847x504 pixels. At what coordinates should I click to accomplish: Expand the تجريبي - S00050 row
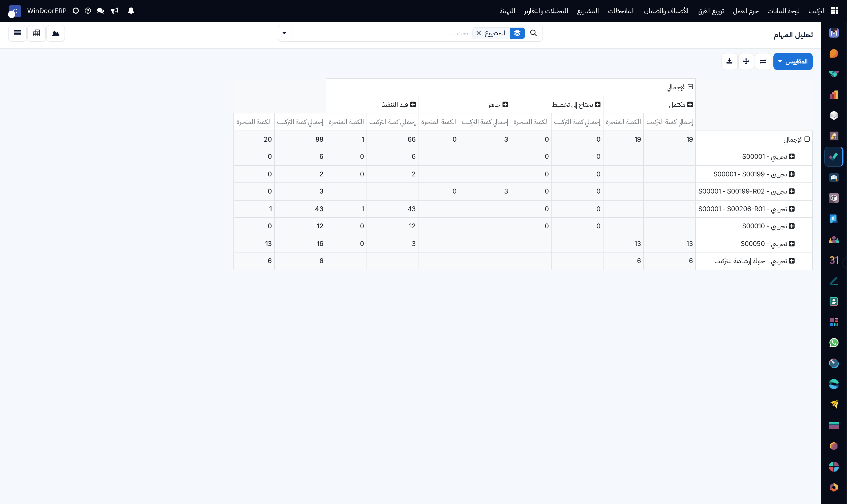[x=792, y=244]
